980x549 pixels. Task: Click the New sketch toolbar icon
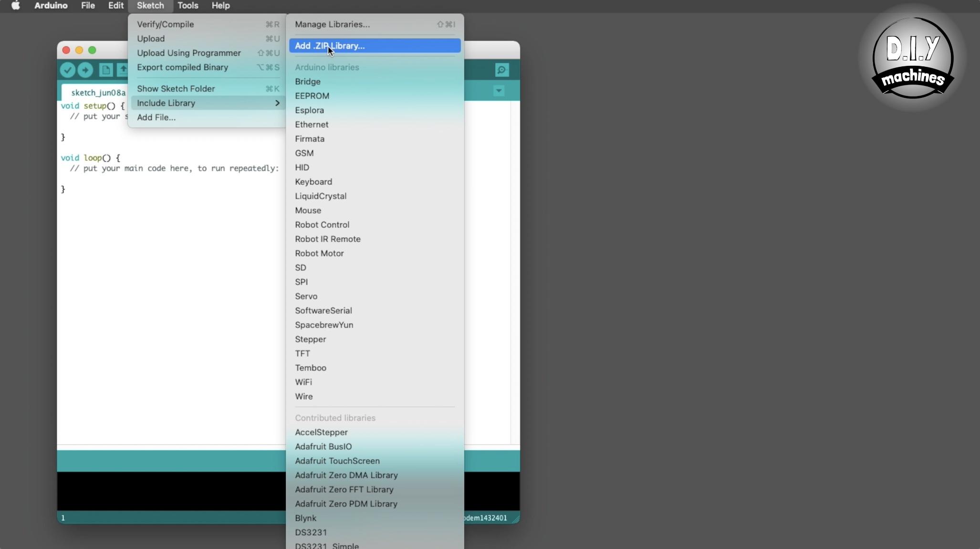[106, 70]
